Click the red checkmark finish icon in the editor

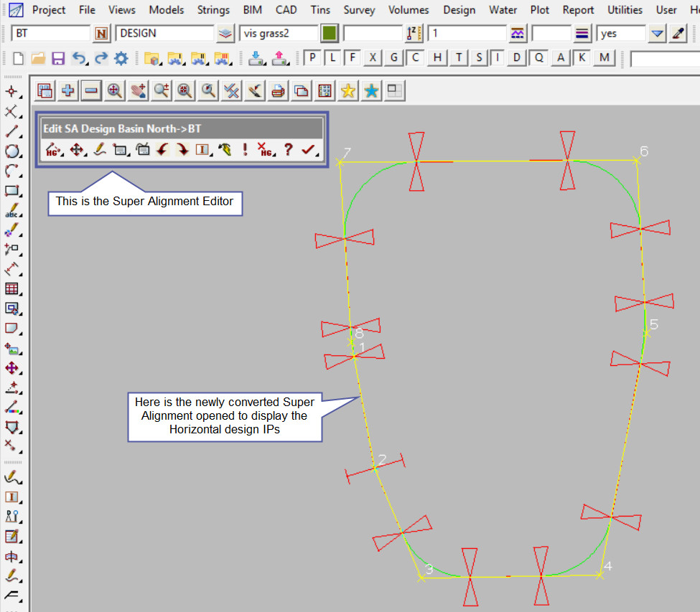coord(309,149)
